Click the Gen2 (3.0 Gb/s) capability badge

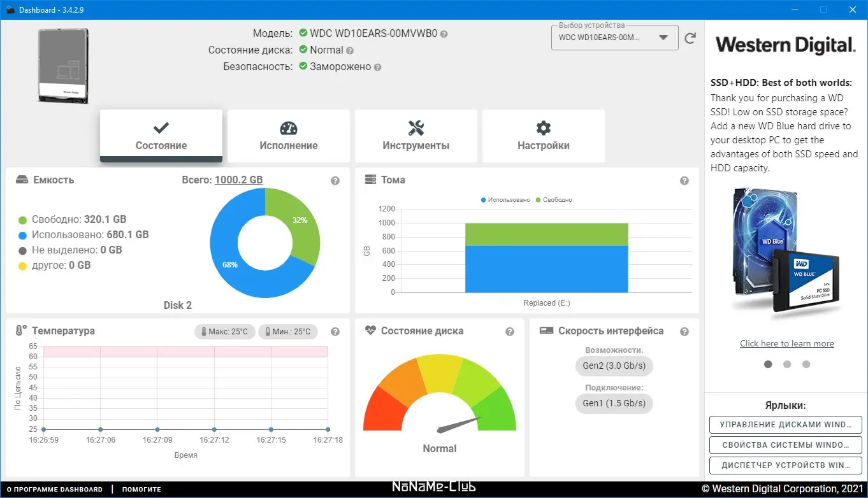(614, 366)
